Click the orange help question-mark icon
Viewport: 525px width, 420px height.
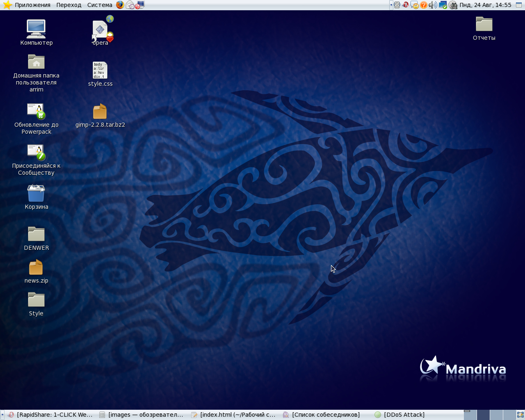point(424,5)
